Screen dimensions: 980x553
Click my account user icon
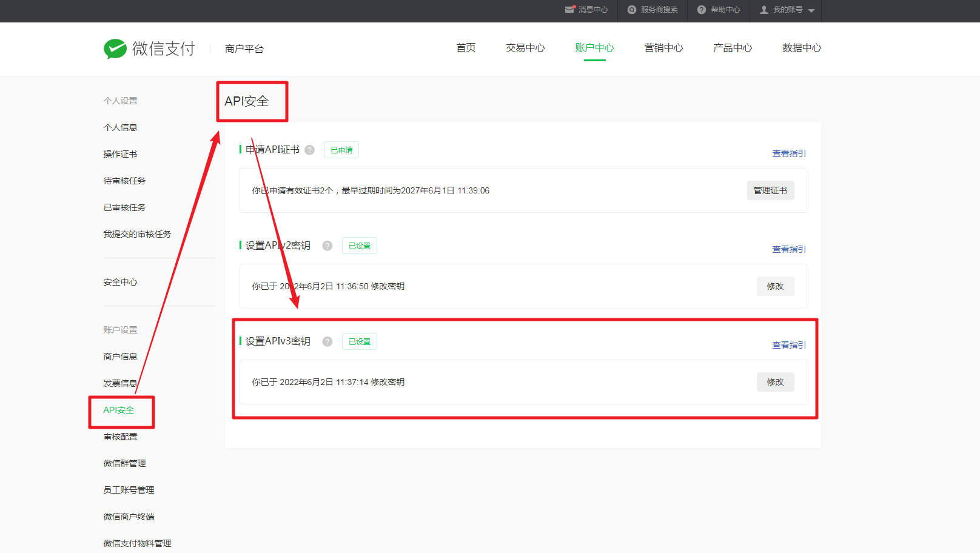point(764,10)
